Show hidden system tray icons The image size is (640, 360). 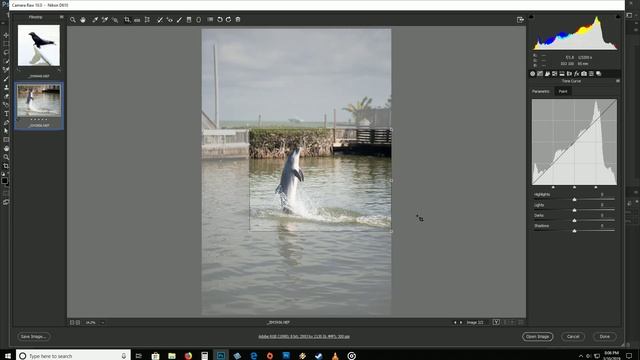click(581, 356)
